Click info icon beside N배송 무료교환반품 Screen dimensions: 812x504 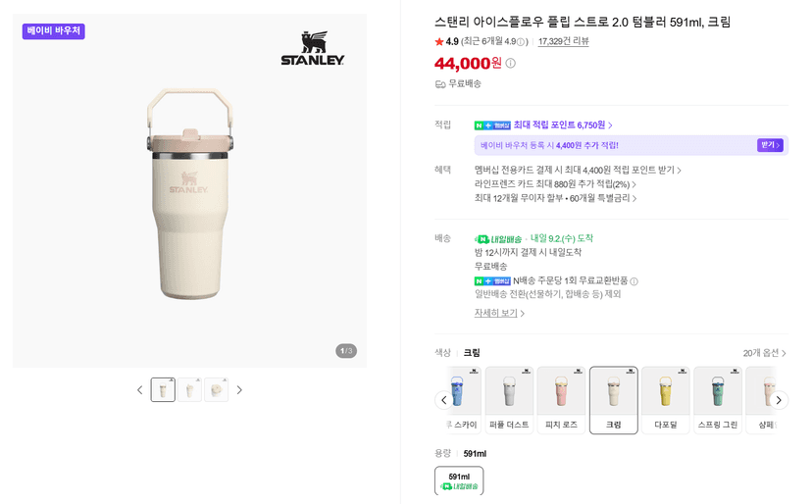634,281
